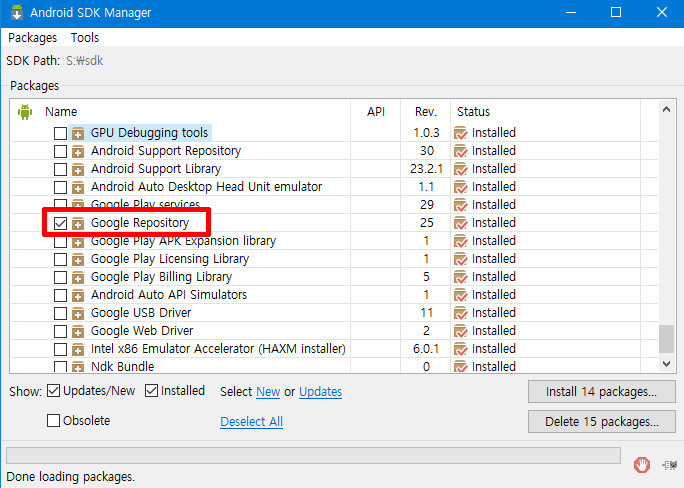Open the Packages menu

[x=33, y=38]
